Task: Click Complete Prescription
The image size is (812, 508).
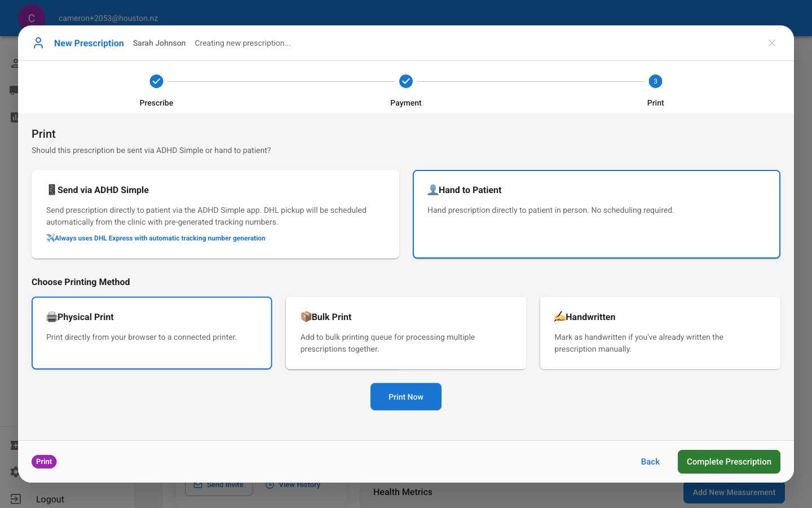Action: point(729,462)
